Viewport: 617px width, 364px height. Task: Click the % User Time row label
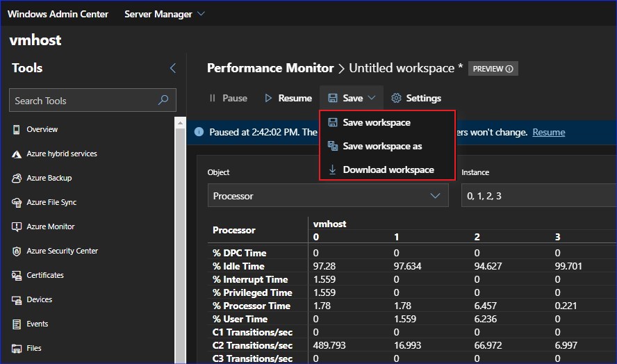click(x=240, y=319)
